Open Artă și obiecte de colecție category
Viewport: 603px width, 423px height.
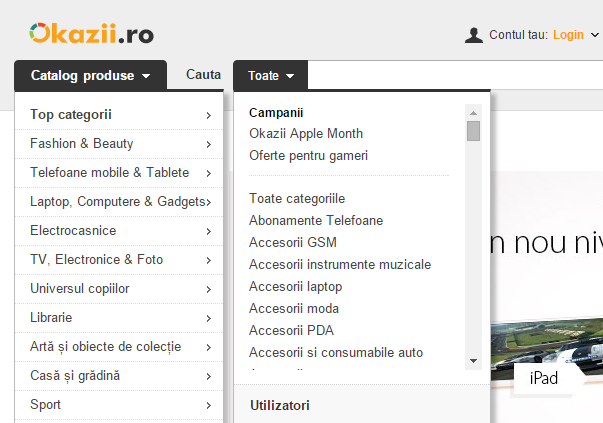tap(119, 347)
